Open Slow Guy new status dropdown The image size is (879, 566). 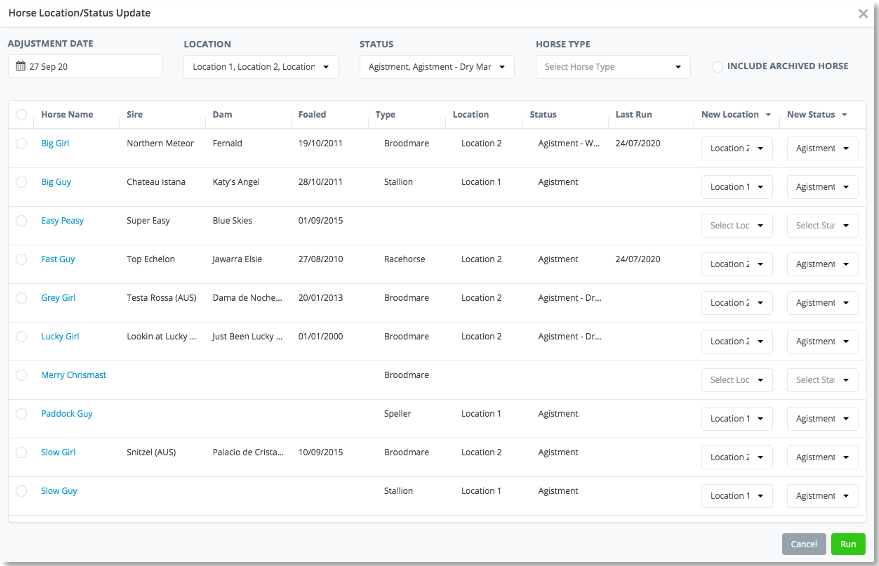click(x=822, y=497)
